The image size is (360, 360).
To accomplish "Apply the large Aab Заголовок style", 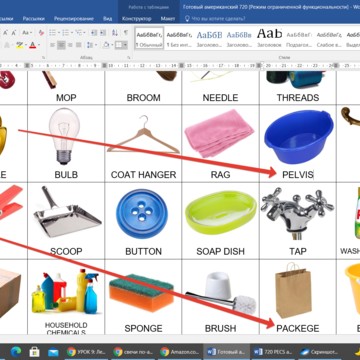I will [x=269, y=38].
